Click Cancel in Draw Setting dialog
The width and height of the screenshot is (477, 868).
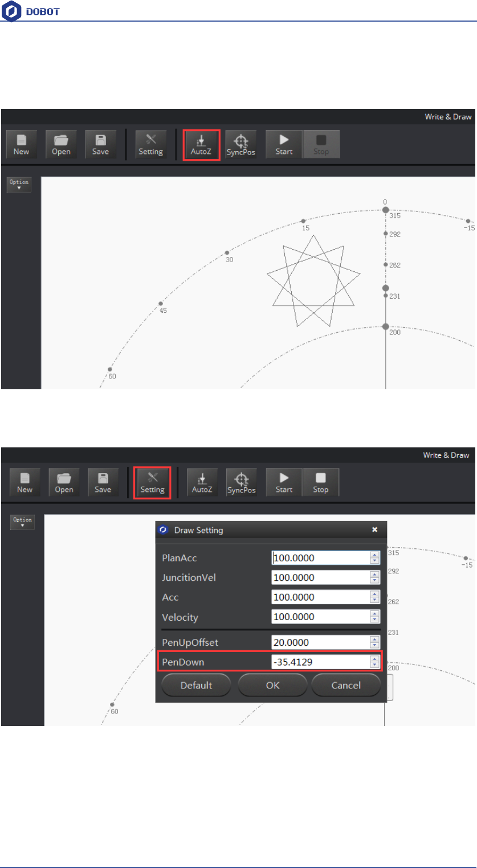pos(346,685)
